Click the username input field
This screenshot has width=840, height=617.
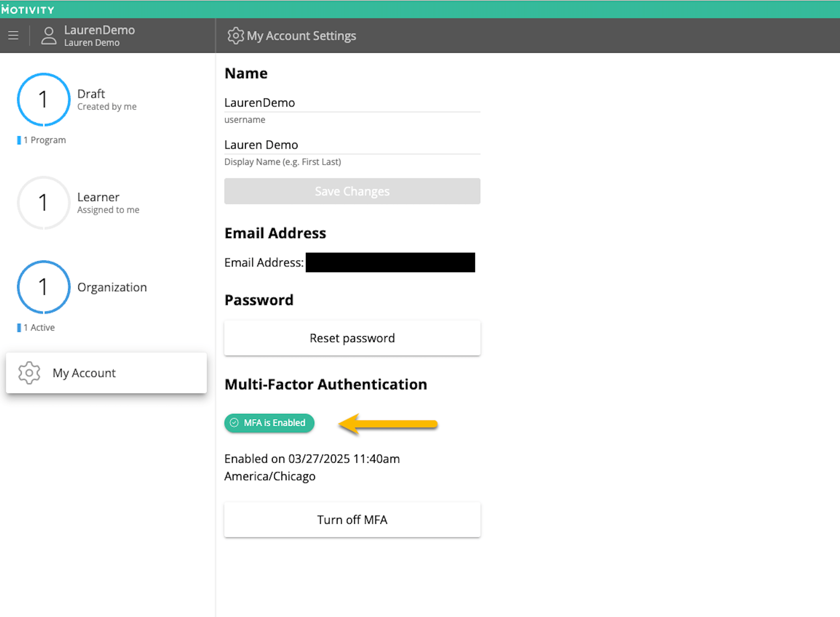click(x=352, y=103)
